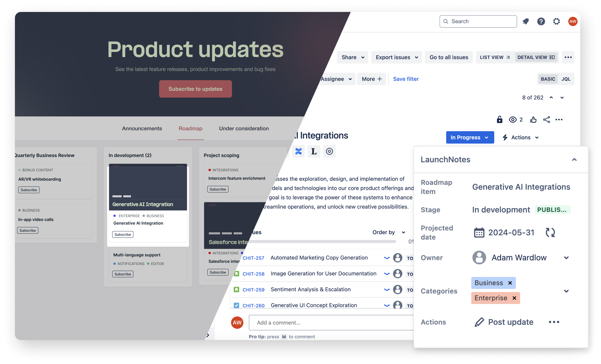Open the notifications megaphone icon
601x364 pixels.
point(526,21)
